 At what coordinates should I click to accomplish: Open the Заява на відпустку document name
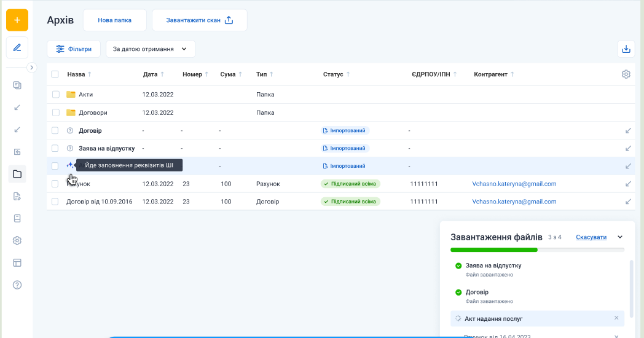(107, 148)
